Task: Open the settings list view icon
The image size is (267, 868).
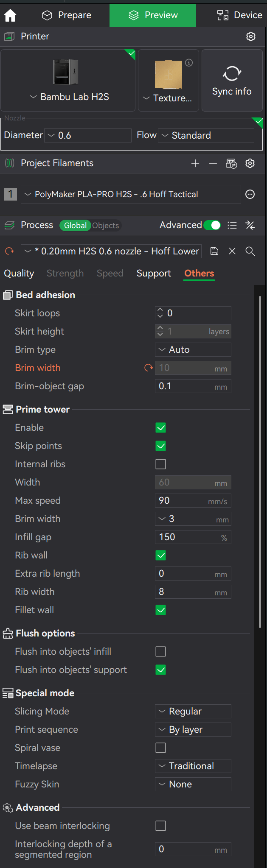Action: click(232, 225)
